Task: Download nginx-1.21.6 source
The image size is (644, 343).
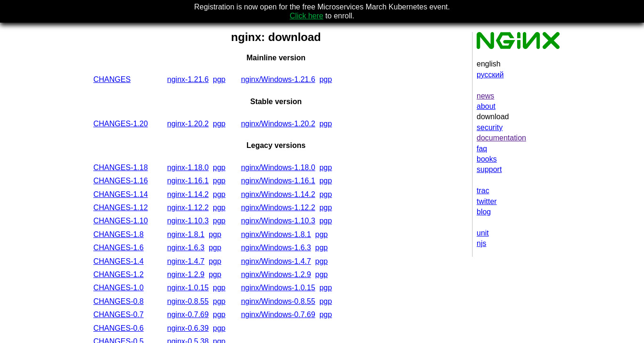Action: tap(188, 80)
